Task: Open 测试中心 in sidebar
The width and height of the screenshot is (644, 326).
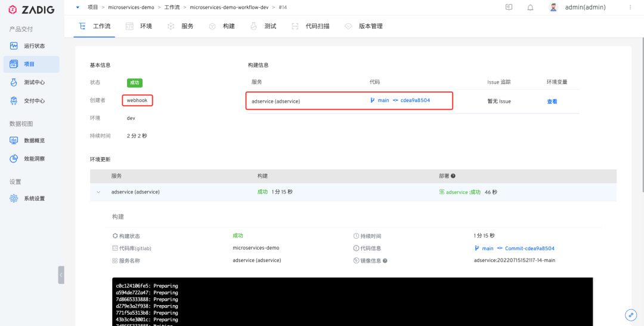Action: 31,82
